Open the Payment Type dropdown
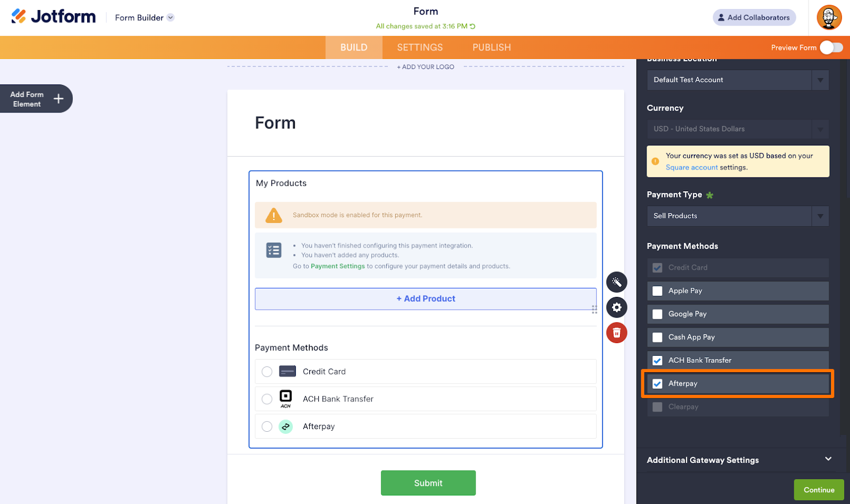Viewport: 850px width, 504px height. [738, 216]
